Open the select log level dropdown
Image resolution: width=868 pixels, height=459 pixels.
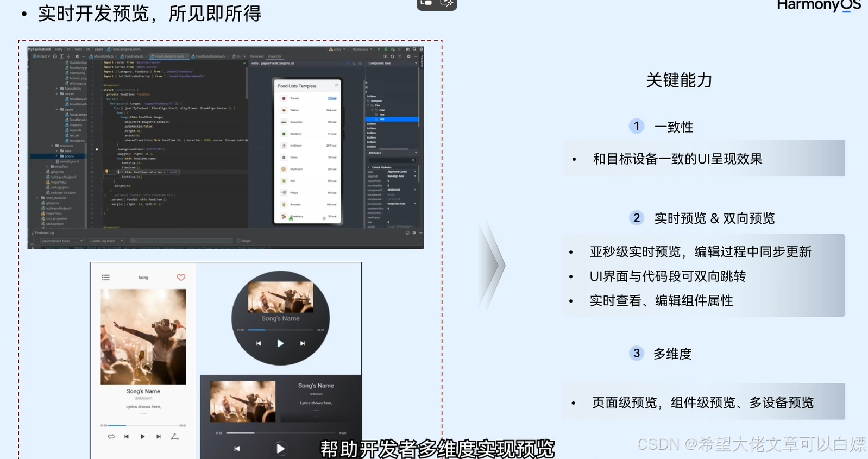point(106,241)
